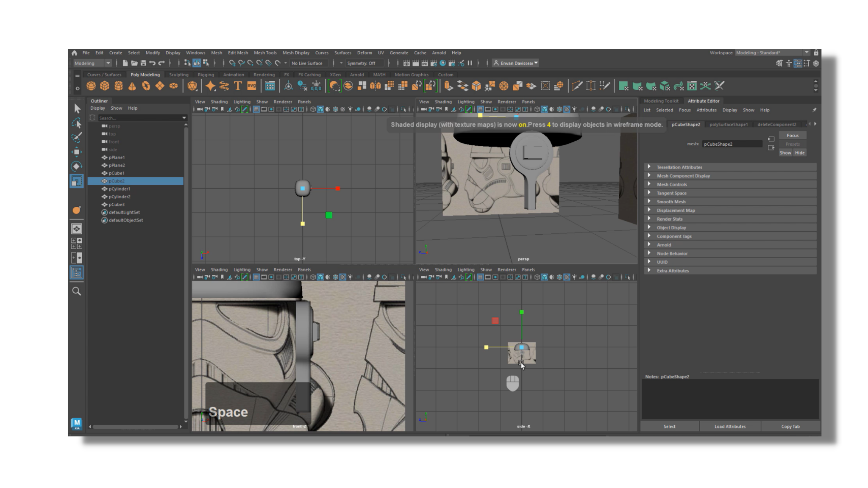Viewport: 868px width, 488px height.
Task: Click the Load Attributes button
Action: coord(730,427)
